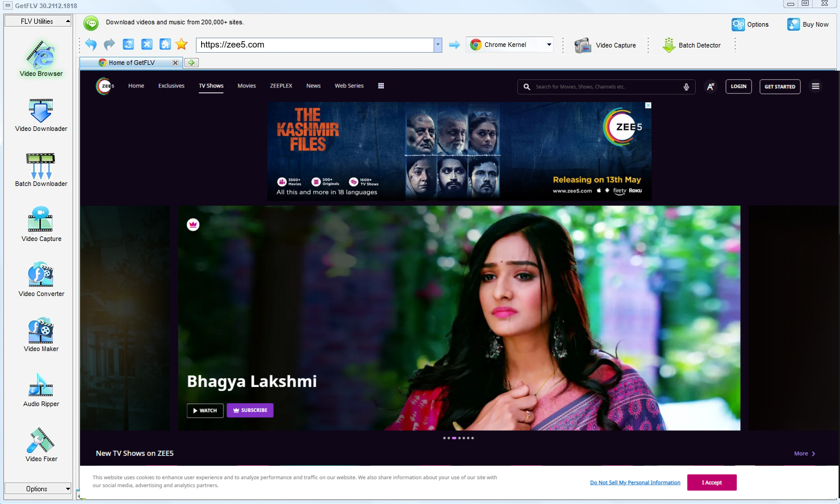Show the next carousel slide on right
Screen dimensions: 840x504
point(793,318)
